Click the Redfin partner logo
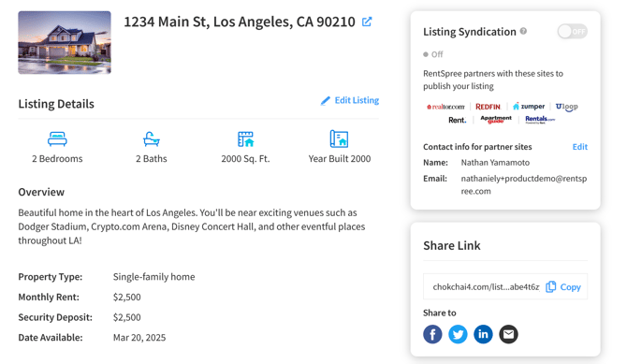The height and width of the screenshot is (364, 627). pos(488,107)
